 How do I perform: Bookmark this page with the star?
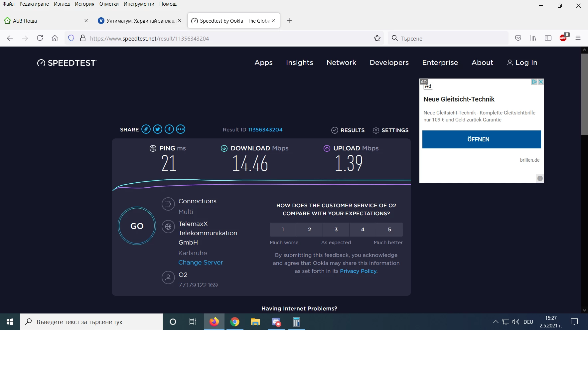click(x=377, y=38)
